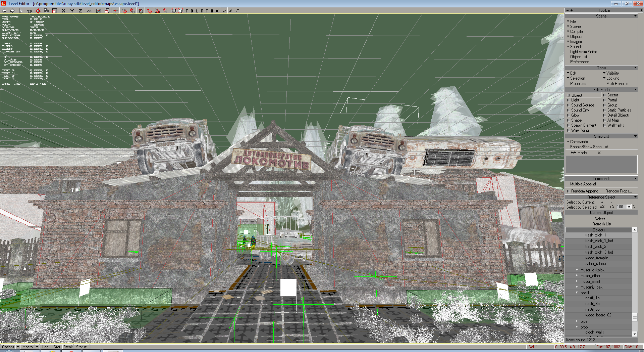Tick the Random Append checkbox
This screenshot has height=352, width=644.
click(x=569, y=191)
